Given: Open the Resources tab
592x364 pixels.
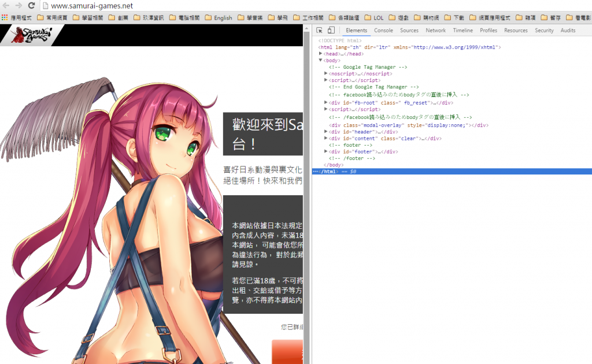Looking at the screenshot, I should coord(516,30).
